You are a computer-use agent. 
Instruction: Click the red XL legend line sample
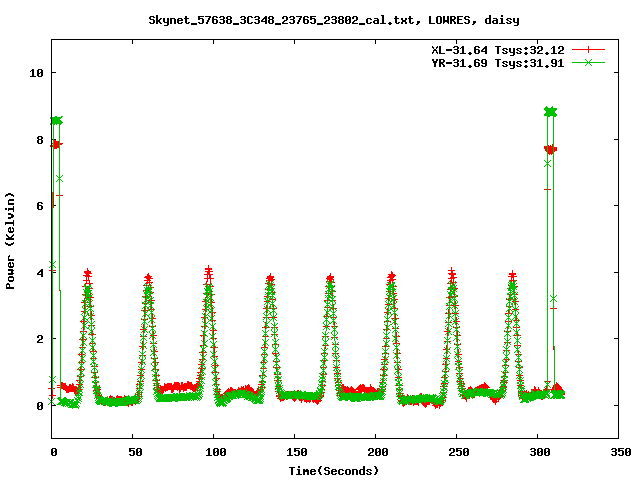[588, 50]
